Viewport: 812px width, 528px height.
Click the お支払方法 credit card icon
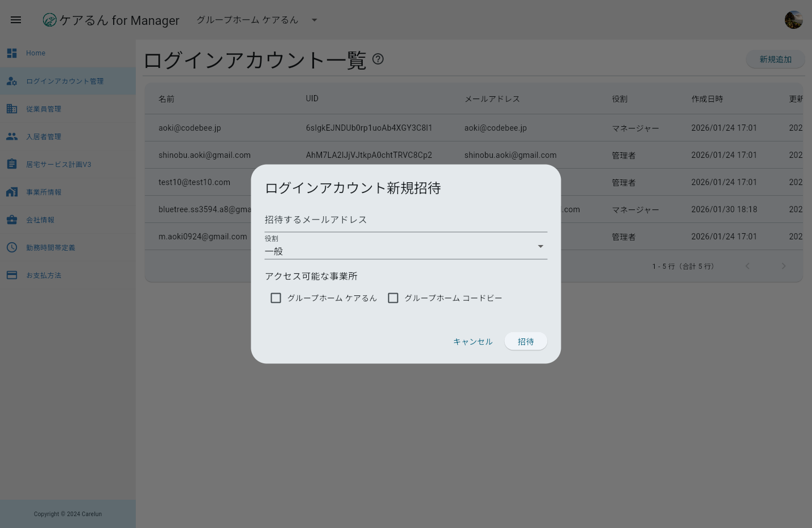(12, 275)
